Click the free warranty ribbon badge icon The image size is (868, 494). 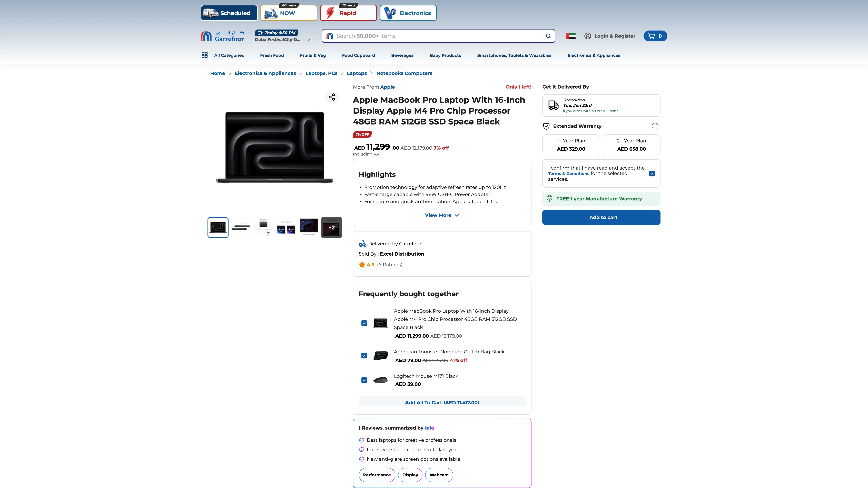point(549,199)
